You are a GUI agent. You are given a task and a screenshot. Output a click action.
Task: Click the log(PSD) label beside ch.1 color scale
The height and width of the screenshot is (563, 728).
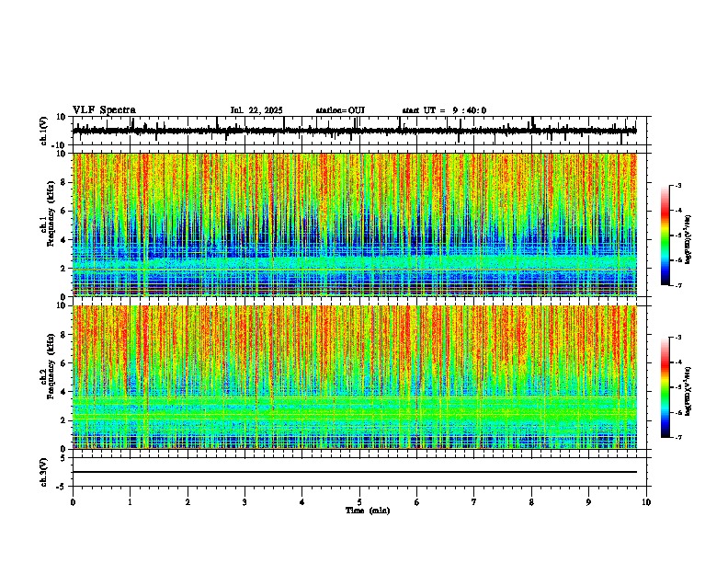click(688, 240)
